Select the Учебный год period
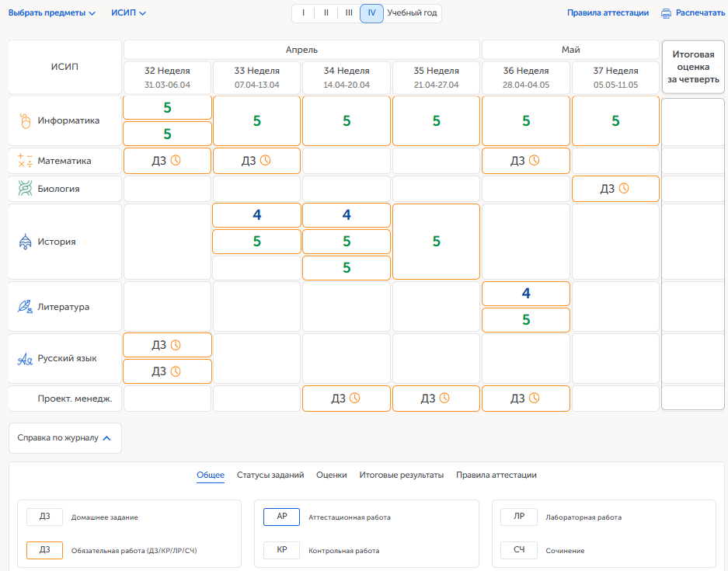This screenshot has width=728, height=571. 412,13
